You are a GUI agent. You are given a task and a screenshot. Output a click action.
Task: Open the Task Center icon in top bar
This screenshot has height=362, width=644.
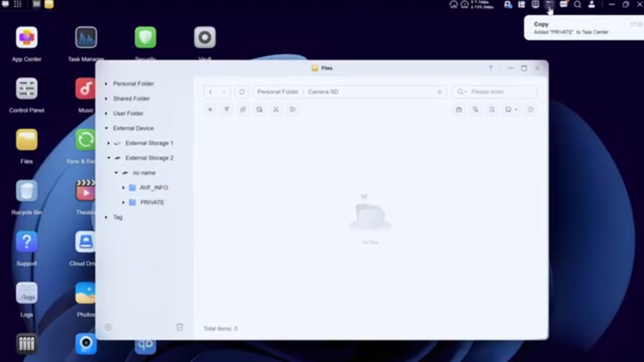(x=549, y=5)
